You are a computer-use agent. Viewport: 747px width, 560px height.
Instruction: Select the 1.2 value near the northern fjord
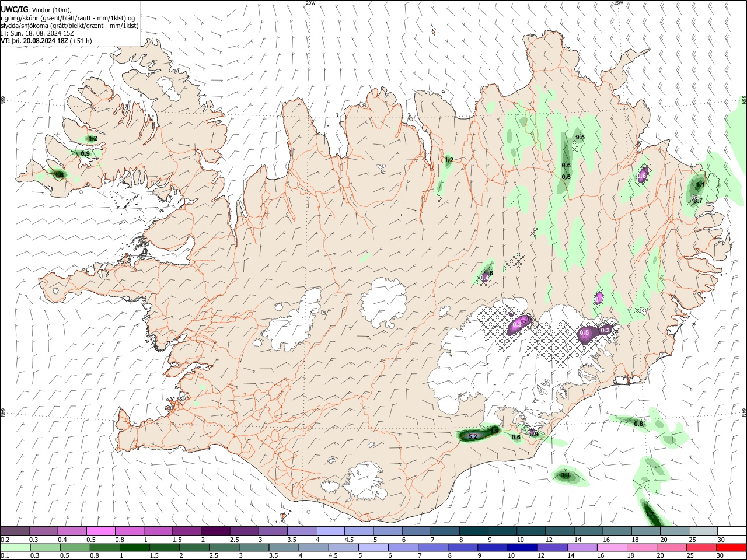[x=449, y=160]
